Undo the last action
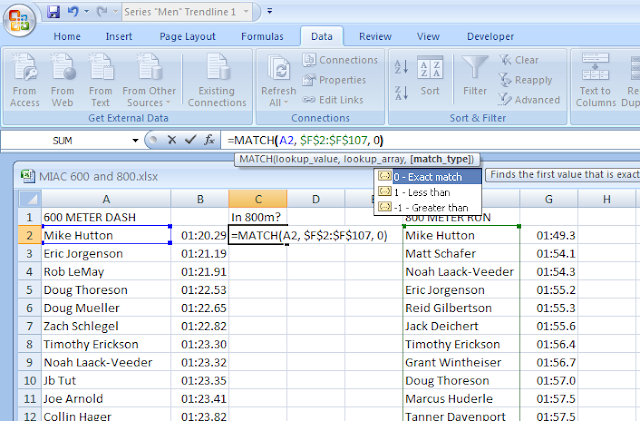 [x=73, y=11]
